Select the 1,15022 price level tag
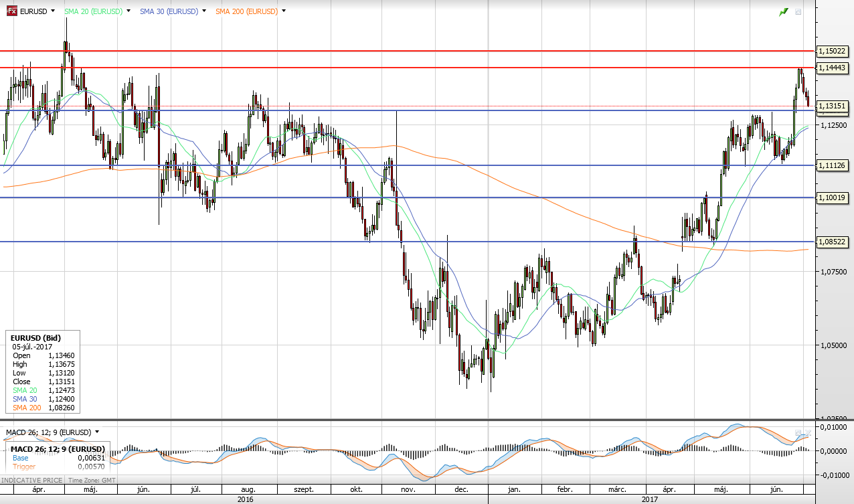 [833, 51]
